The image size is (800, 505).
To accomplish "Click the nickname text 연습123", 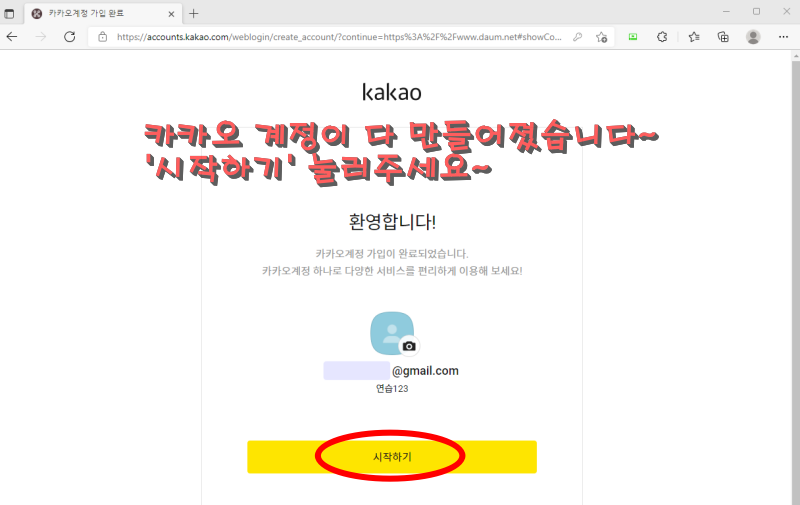I will coord(392,389).
